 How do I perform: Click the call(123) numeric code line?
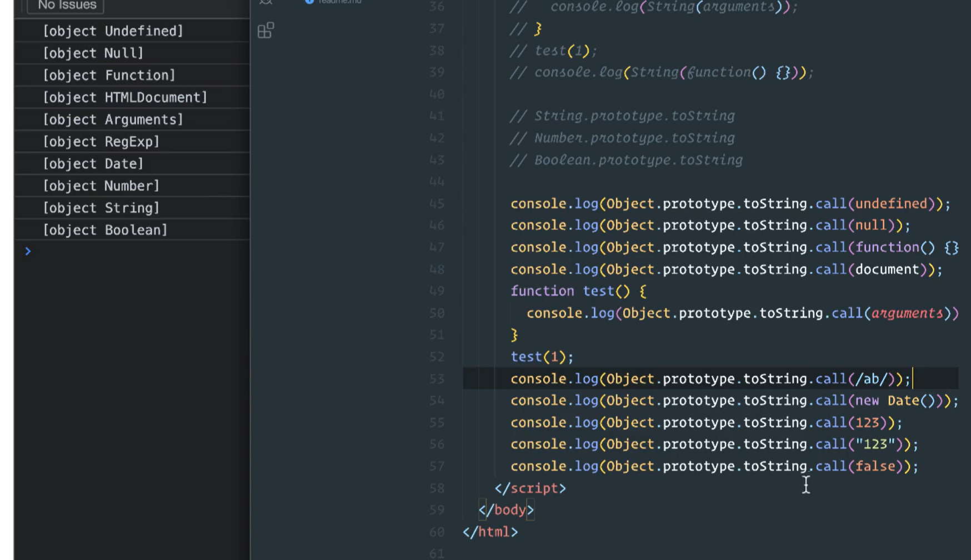[707, 423]
